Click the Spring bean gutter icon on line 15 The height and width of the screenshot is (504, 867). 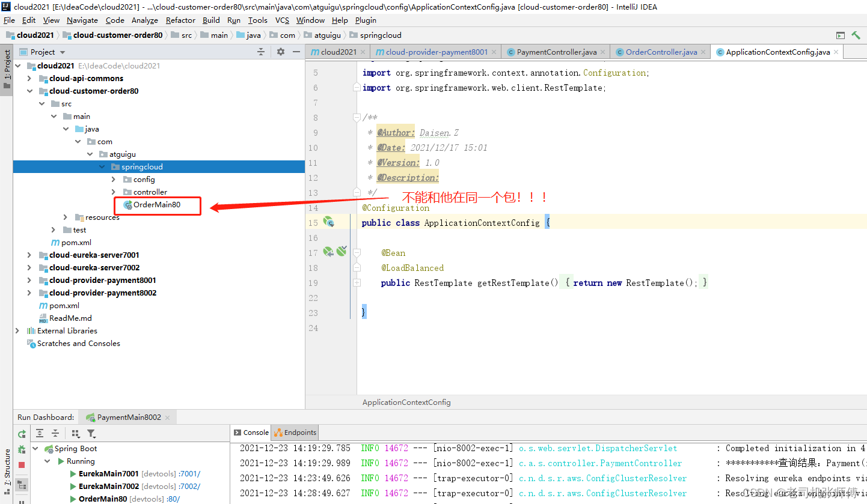coord(329,222)
